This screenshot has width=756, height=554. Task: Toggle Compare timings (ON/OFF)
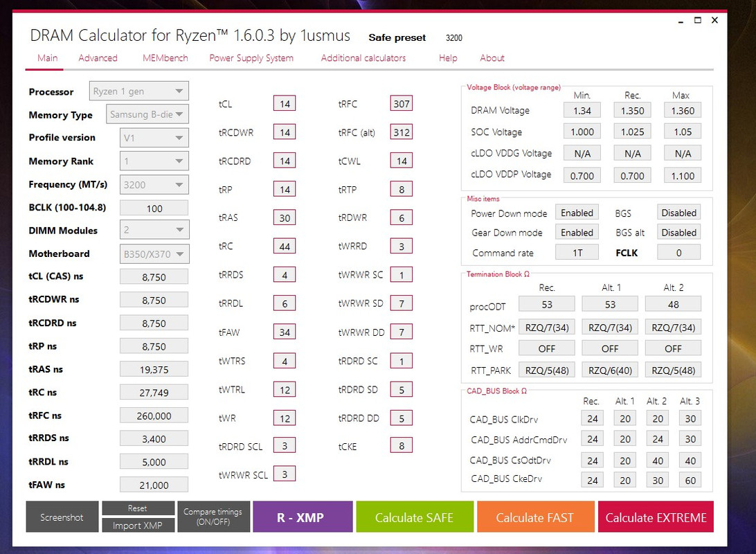[x=213, y=517]
